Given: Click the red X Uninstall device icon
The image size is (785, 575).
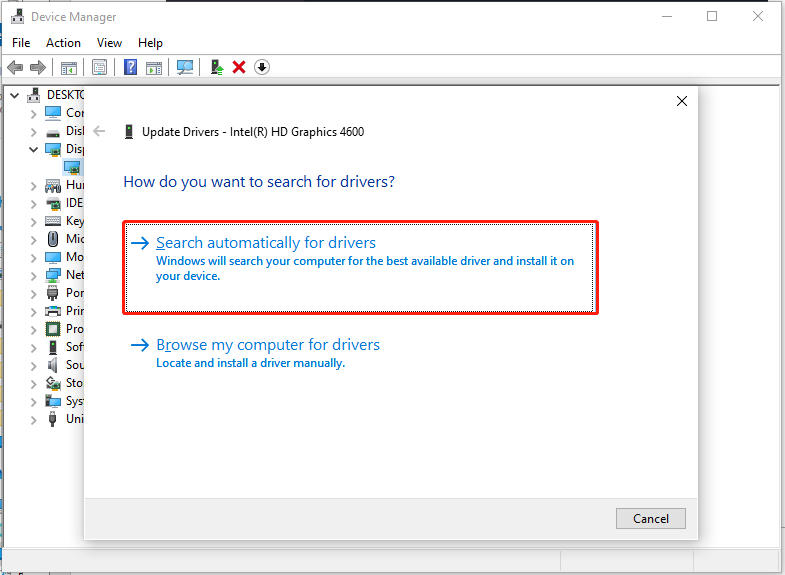Looking at the screenshot, I should 239,67.
